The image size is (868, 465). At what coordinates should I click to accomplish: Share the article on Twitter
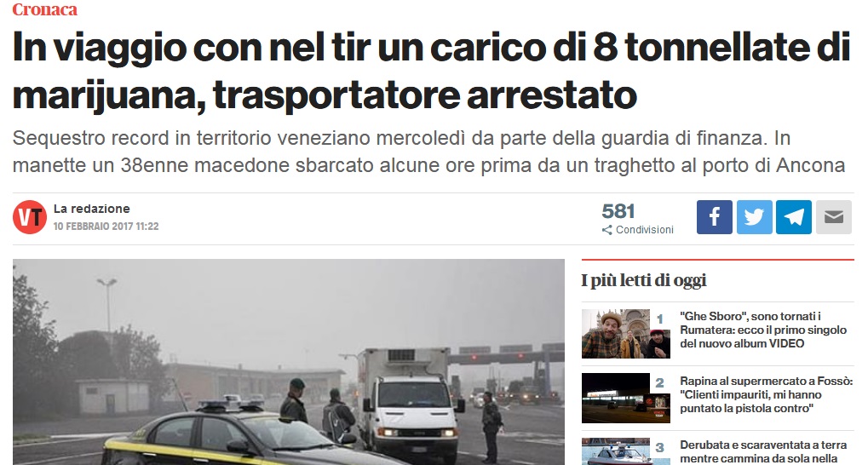tap(754, 217)
